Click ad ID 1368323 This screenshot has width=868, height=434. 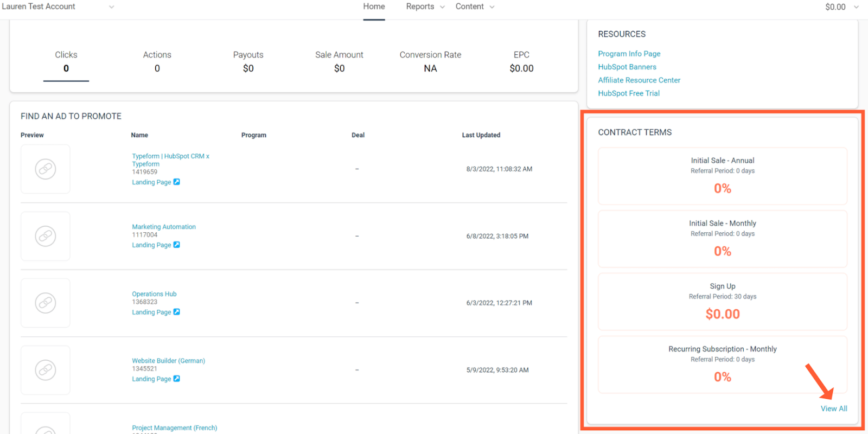(x=144, y=302)
